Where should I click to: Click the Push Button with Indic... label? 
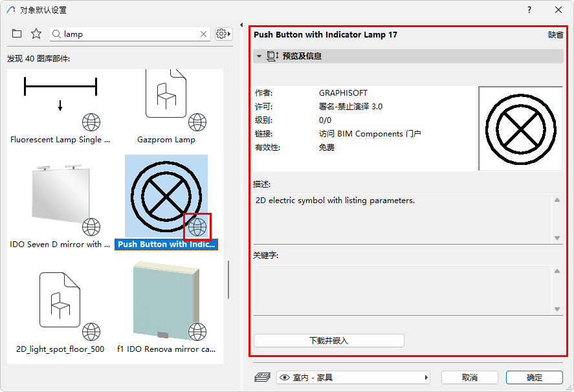coord(166,244)
